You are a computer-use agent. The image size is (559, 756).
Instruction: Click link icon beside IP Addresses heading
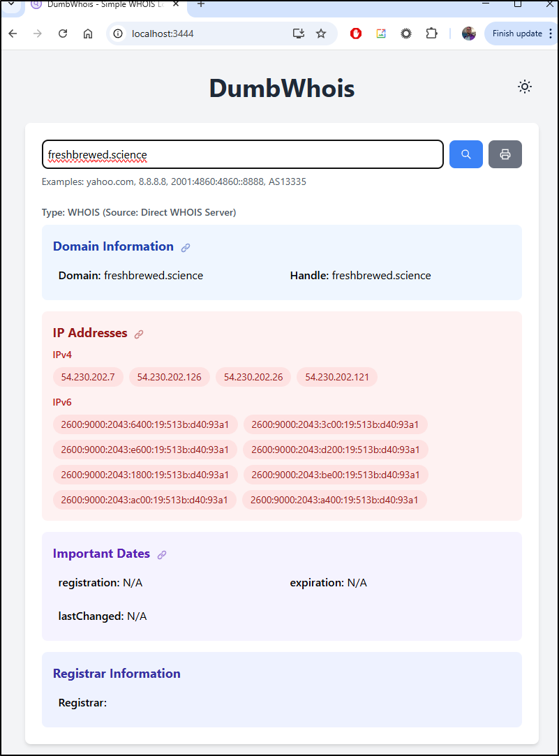139,334
